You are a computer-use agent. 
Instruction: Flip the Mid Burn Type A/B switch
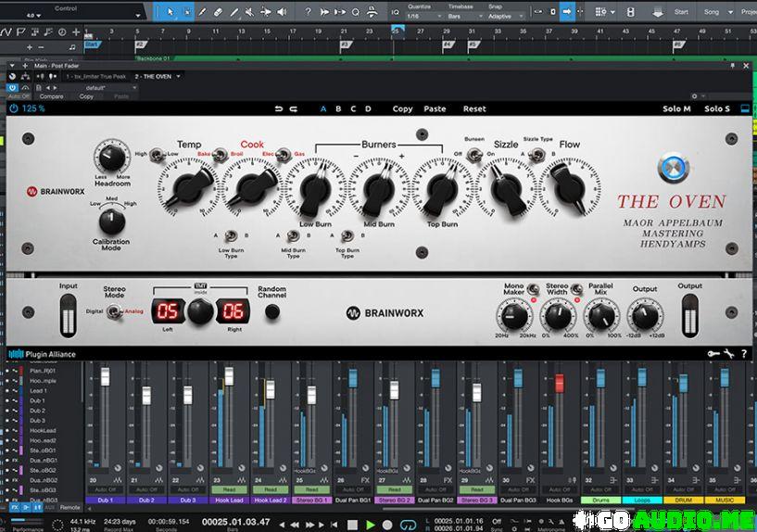[293, 236]
